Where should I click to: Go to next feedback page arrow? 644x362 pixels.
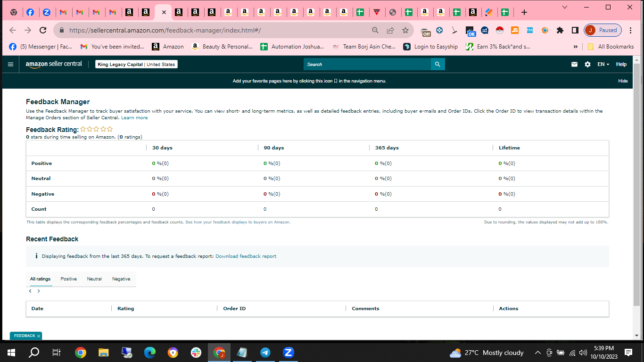point(39,291)
